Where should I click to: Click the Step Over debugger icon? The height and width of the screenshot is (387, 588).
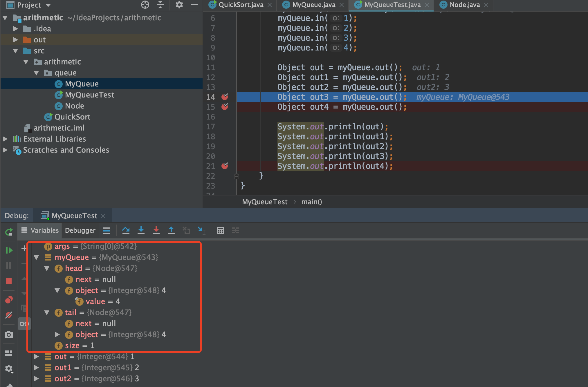(126, 230)
